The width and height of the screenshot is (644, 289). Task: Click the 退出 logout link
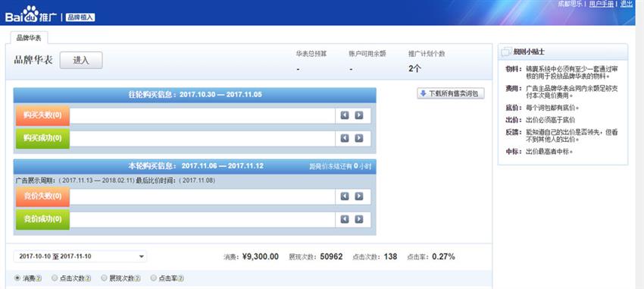point(627,4)
